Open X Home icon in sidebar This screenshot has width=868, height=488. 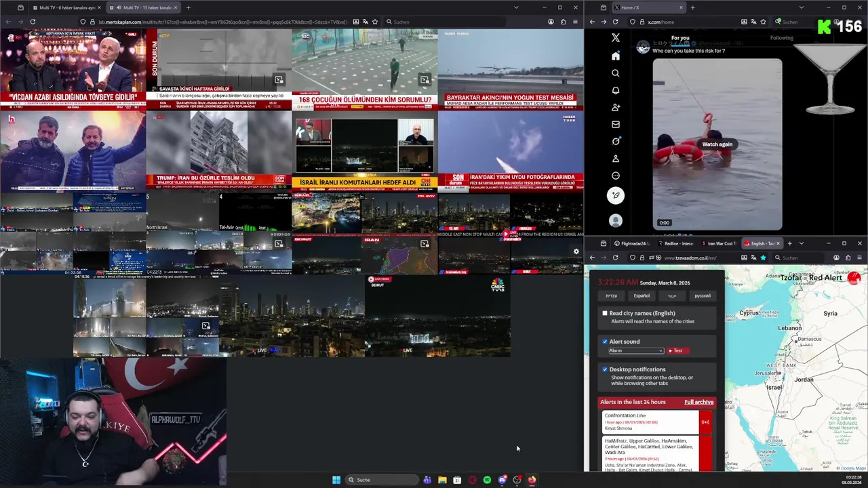[x=615, y=56]
